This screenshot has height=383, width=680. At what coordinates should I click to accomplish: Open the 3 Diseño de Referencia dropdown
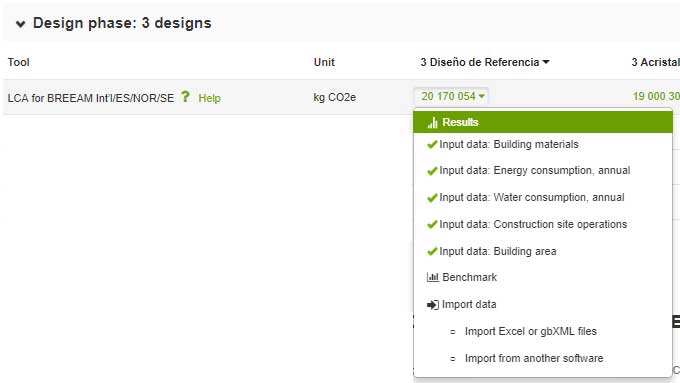pyautogui.click(x=485, y=62)
